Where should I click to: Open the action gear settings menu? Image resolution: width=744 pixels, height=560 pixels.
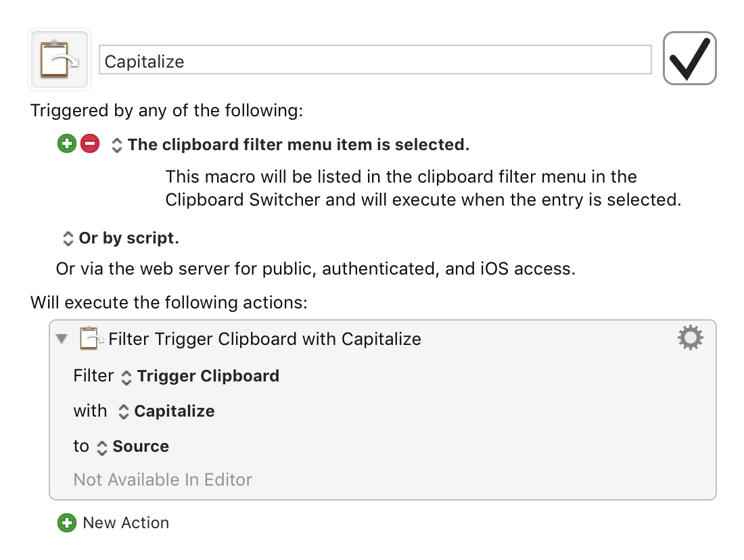[x=690, y=337]
